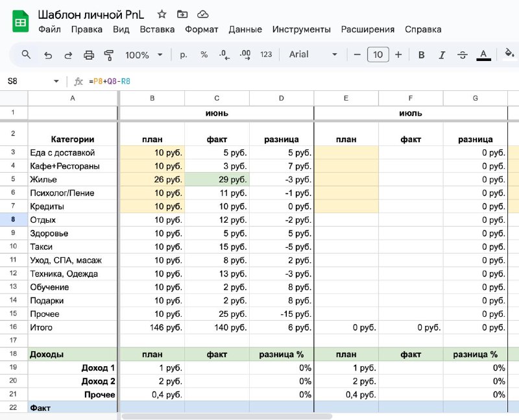Open the name box dropdown arrow
This screenshot has height=420, width=519.
click(x=56, y=81)
